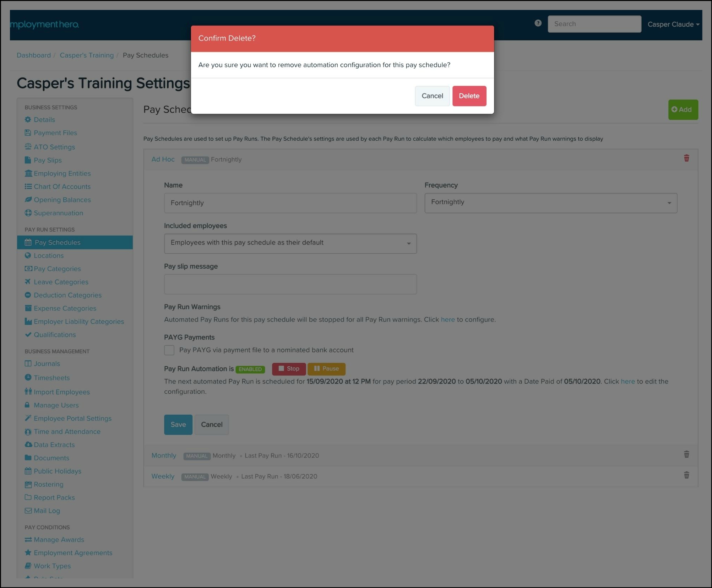Viewport: 712px width, 588px height.
Task: Select Pay Schedules in sidebar menu
Action: (57, 242)
